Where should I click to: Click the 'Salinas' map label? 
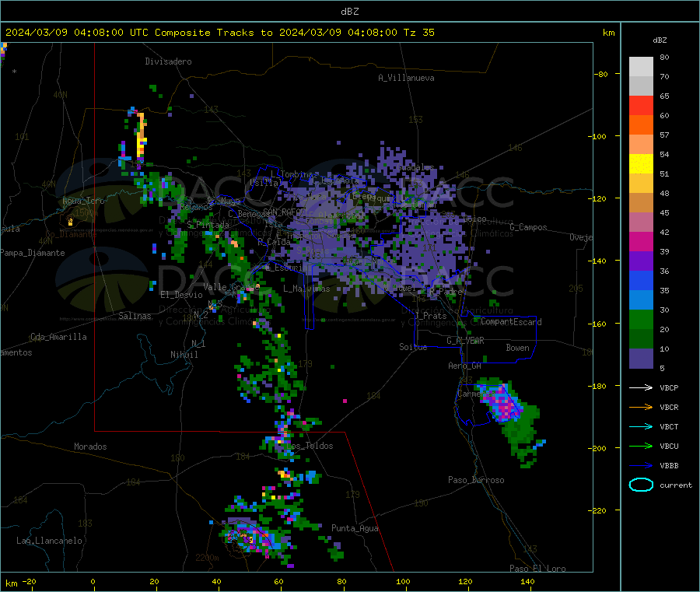[x=135, y=316]
